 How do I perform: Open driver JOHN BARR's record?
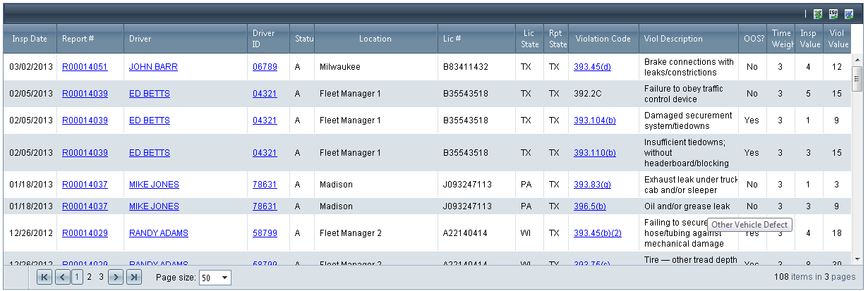coord(153,67)
